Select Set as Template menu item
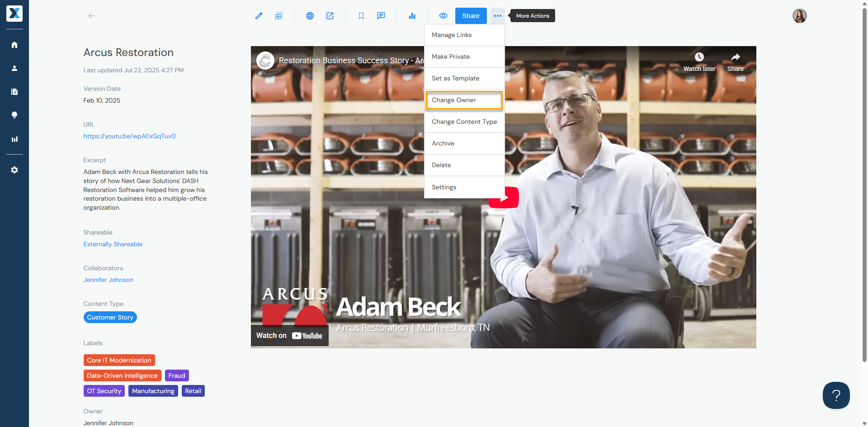868x427 pixels. [x=464, y=78]
